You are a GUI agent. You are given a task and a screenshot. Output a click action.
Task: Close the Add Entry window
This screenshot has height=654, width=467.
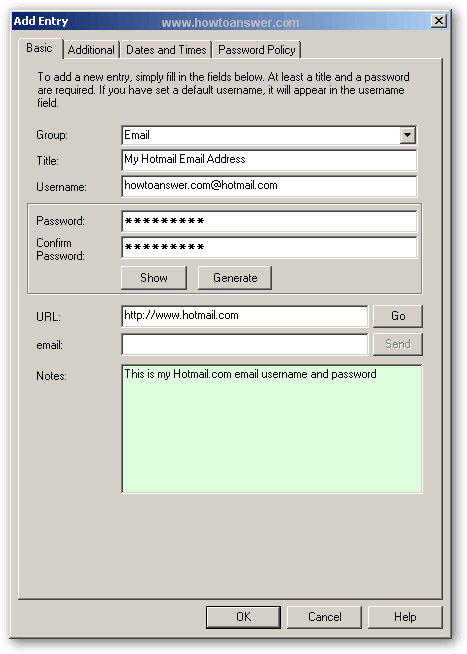pos(439,21)
